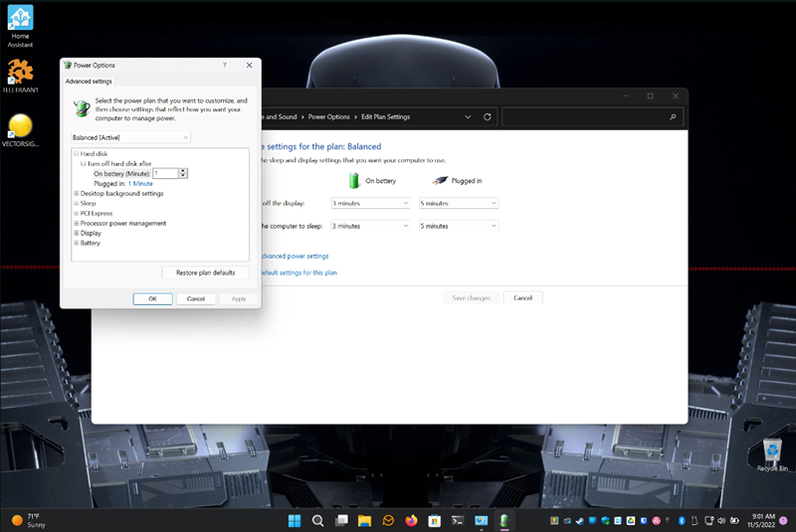Click the address bar refresh icon
796x532 pixels.
487,116
